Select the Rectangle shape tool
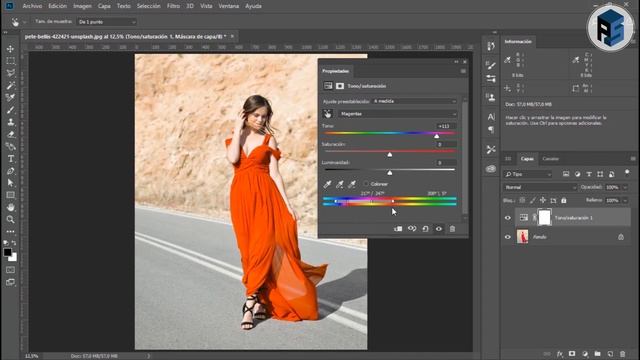 [x=11, y=195]
